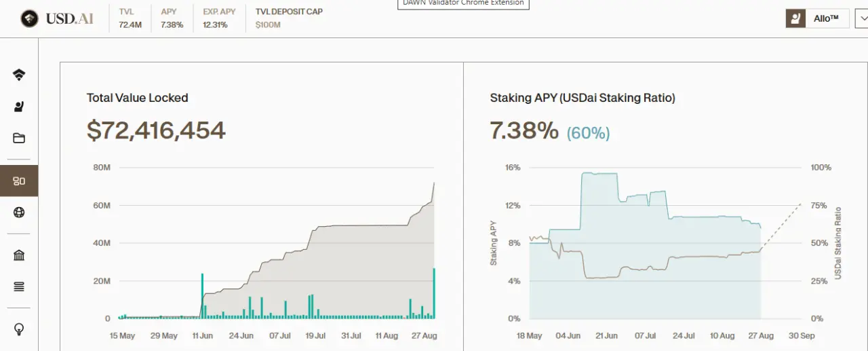Screen dimensions: 868x351
Task: Click the 21 Jun label on staking chart
Action: pyautogui.click(x=607, y=335)
